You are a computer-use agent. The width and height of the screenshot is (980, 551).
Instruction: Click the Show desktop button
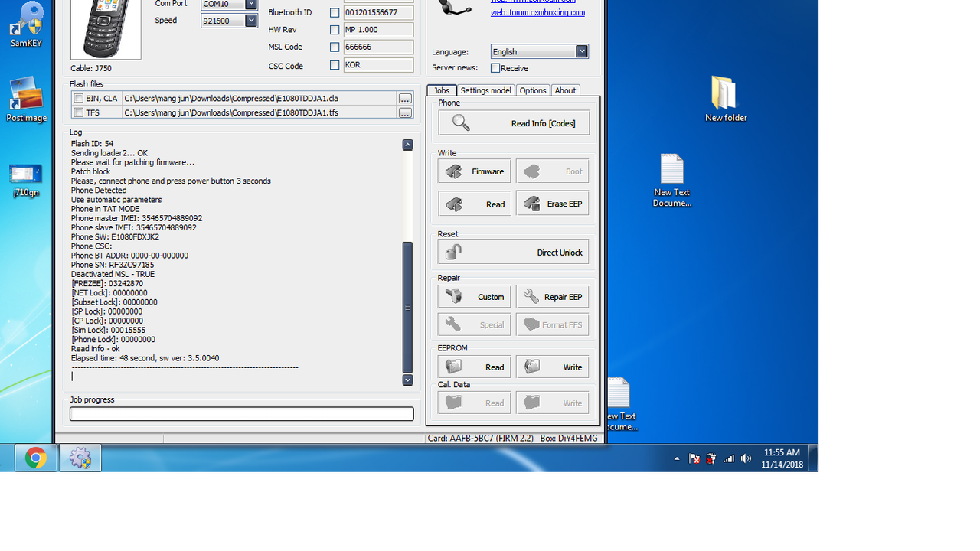coord(813,458)
